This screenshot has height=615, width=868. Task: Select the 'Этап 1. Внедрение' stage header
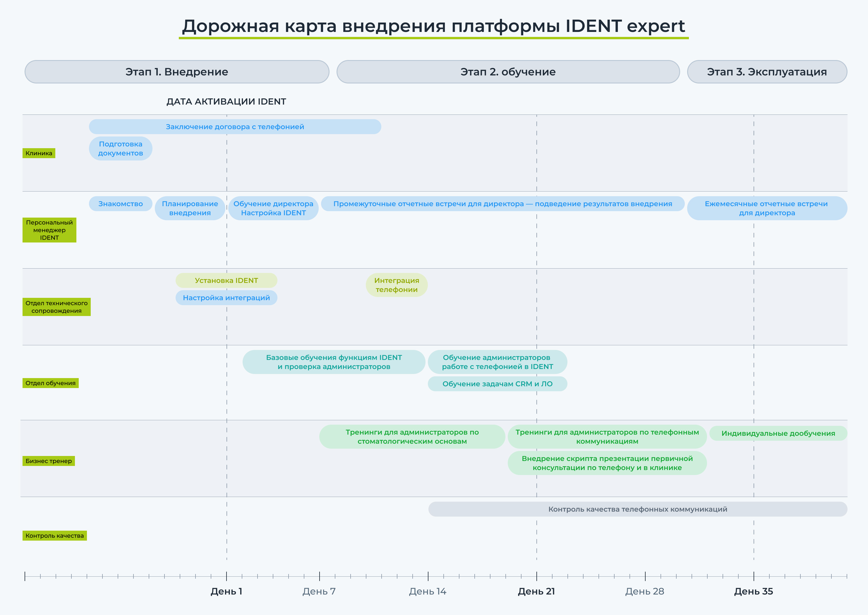click(177, 71)
